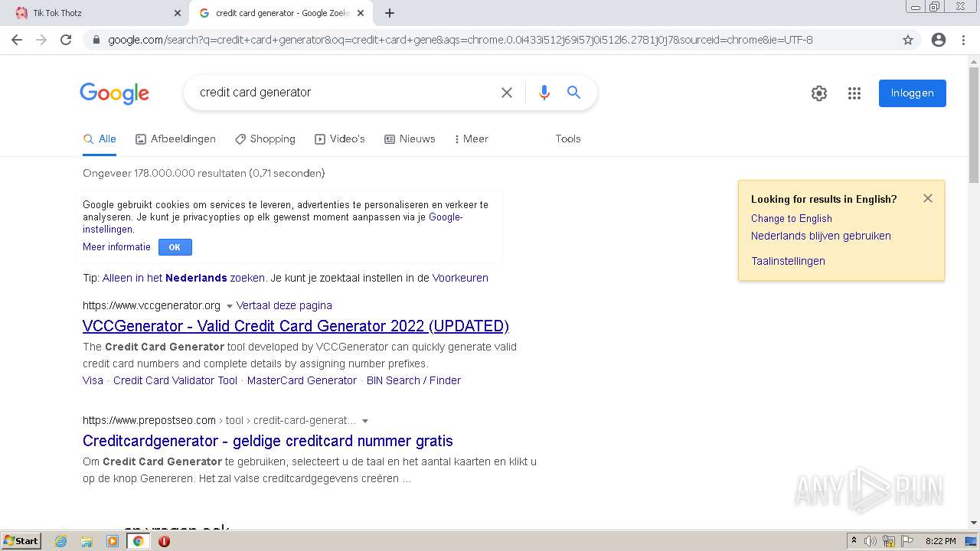Open the VCCGenerator result title
The width and height of the screenshot is (980, 551).
(296, 326)
